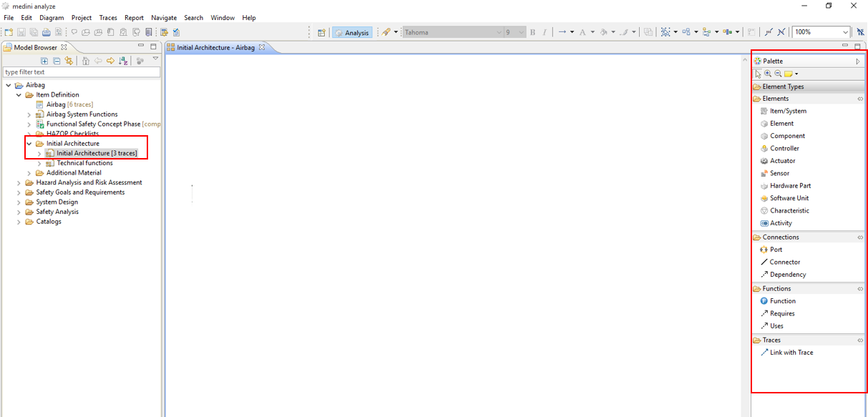The image size is (868, 417).
Task: Select the Dependency tool in Palette
Action: click(783, 275)
